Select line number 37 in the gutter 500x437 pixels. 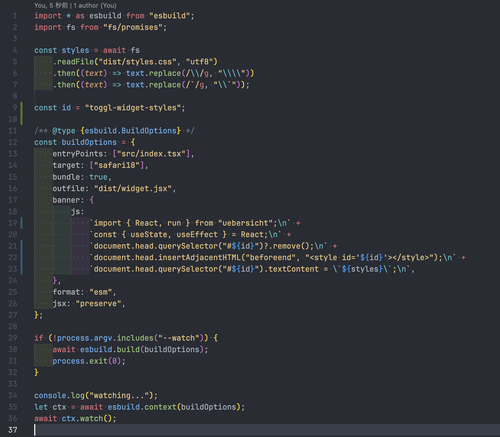(x=13, y=430)
